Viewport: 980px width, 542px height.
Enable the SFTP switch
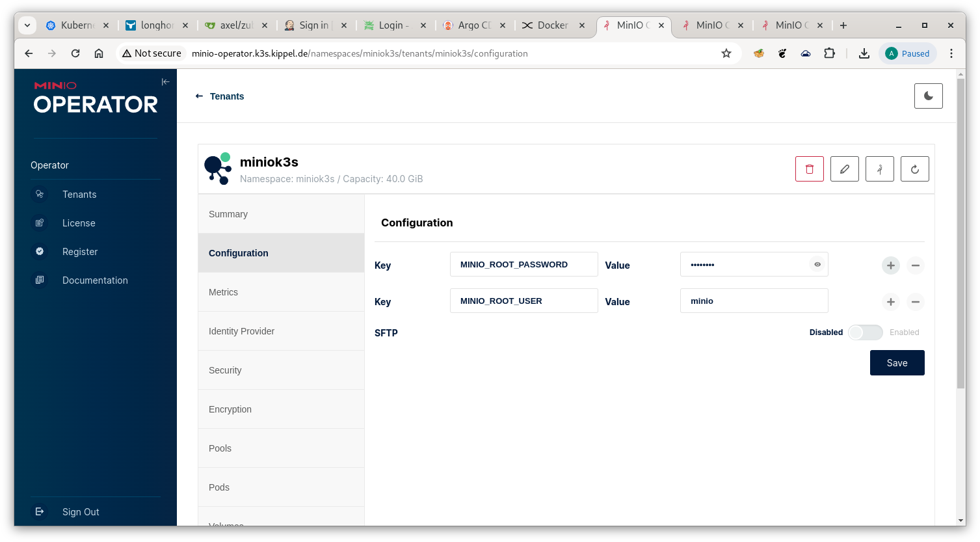866,332
